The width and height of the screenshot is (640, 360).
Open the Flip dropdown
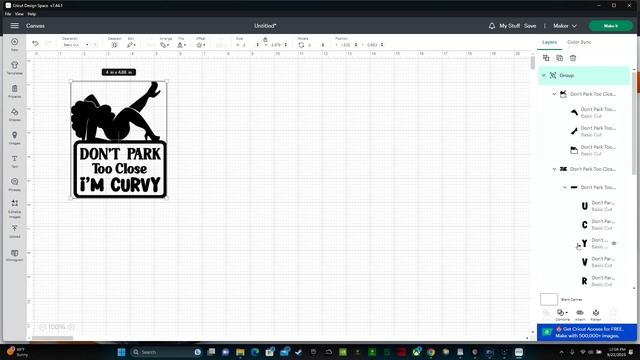point(181,45)
